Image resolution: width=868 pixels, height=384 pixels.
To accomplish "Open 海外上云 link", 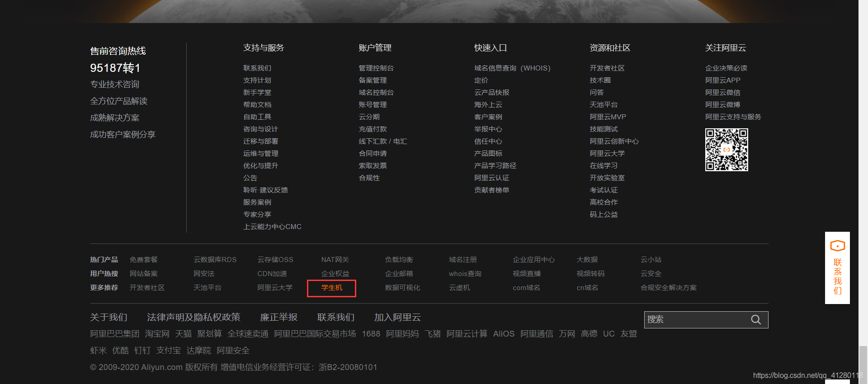I will (488, 105).
